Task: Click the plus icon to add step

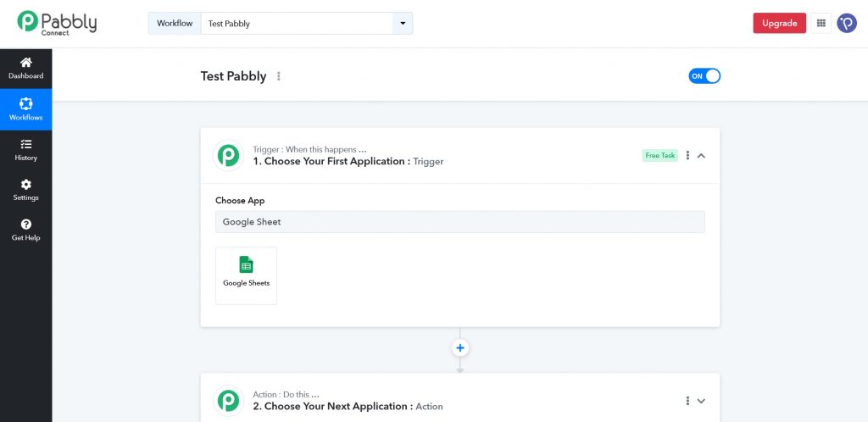Action: (x=460, y=347)
